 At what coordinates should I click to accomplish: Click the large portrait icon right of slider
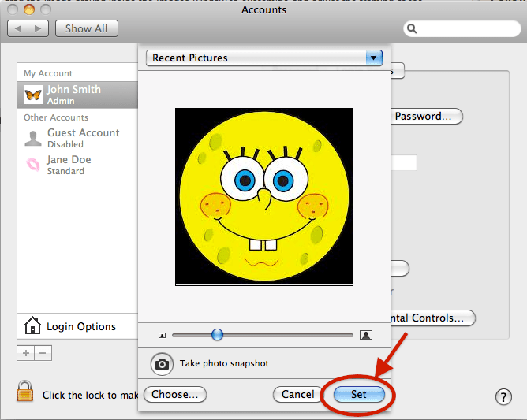pos(366,335)
